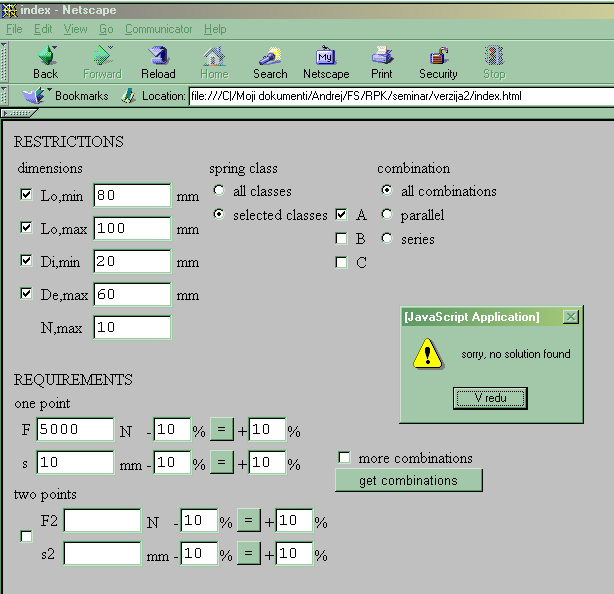Open the Help menu

point(215,29)
